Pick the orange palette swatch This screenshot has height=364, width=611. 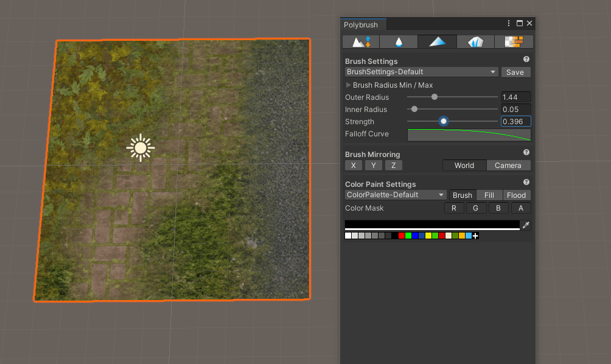point(462,236)
